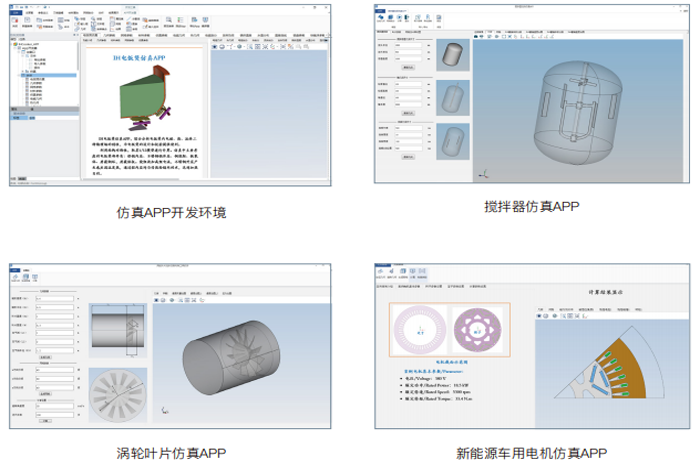Click the second ribbon icon in the mixer app
700x465 pixels.
click(x=391, y=18)
